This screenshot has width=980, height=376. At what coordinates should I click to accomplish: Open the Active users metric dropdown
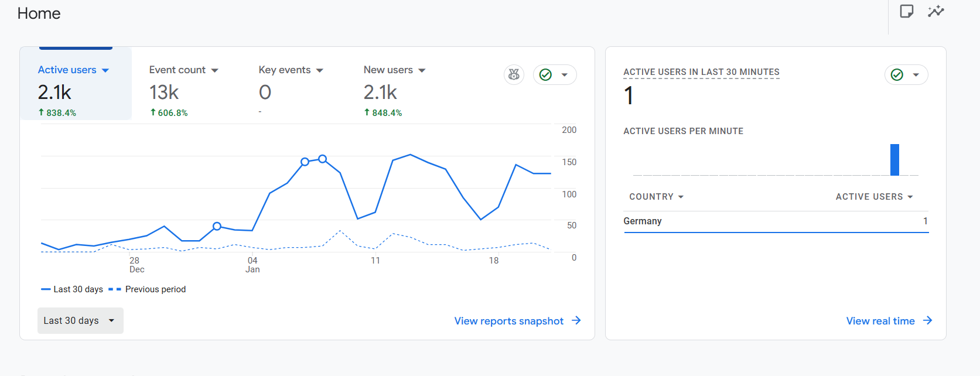pyautogui.click(x=105, y=70)
